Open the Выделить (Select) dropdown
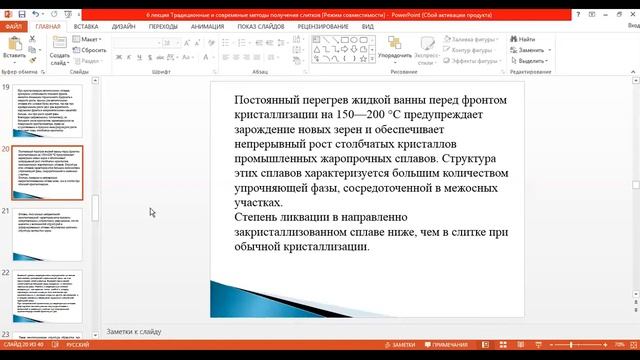Viewport: 640px width, 360px height. pyautogui.click(x=530, y=61)
